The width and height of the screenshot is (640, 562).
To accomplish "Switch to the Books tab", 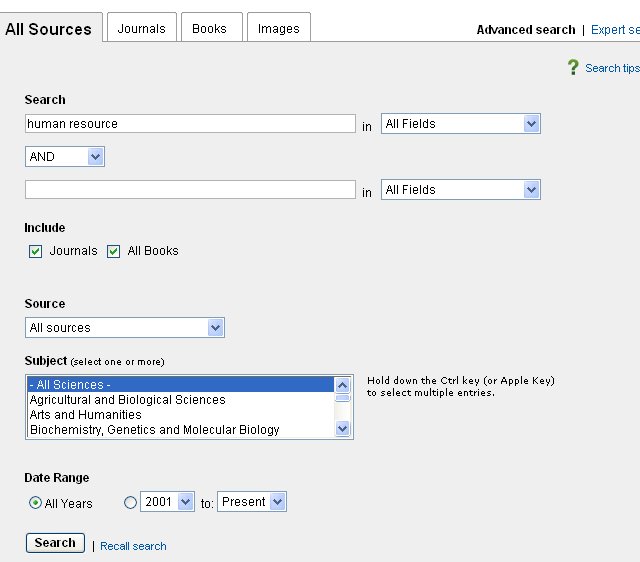I will click(x=209, y=28).
